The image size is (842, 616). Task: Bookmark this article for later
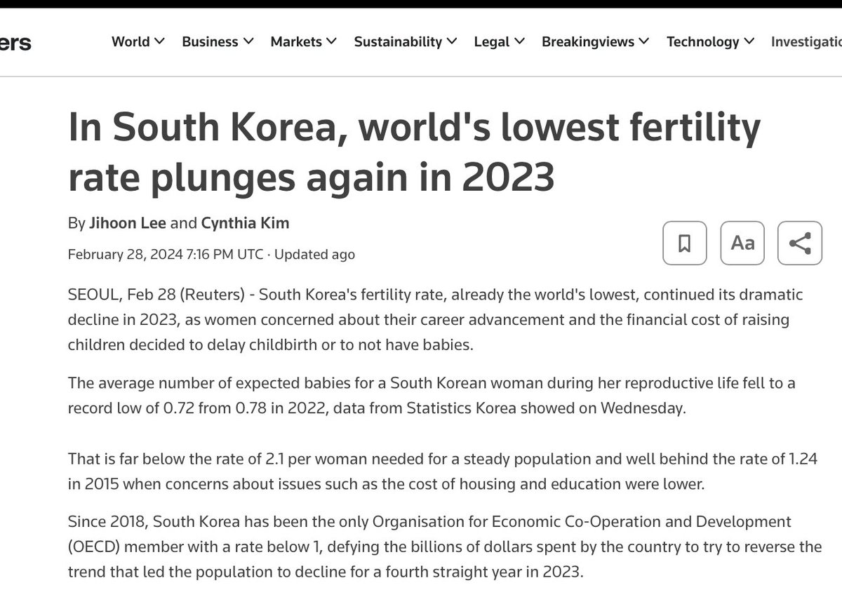[683, 243]
